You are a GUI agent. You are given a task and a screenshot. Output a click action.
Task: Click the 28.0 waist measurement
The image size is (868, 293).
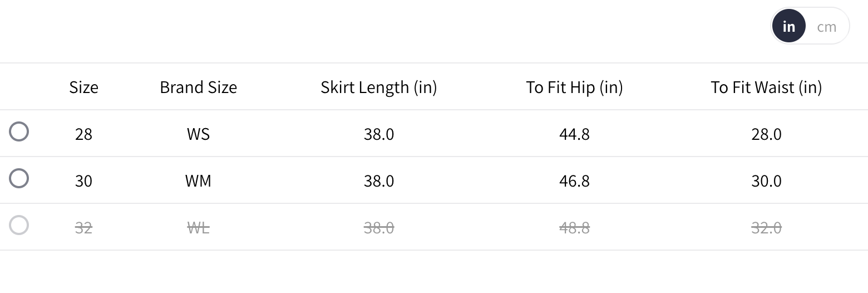tap(766, 134)
